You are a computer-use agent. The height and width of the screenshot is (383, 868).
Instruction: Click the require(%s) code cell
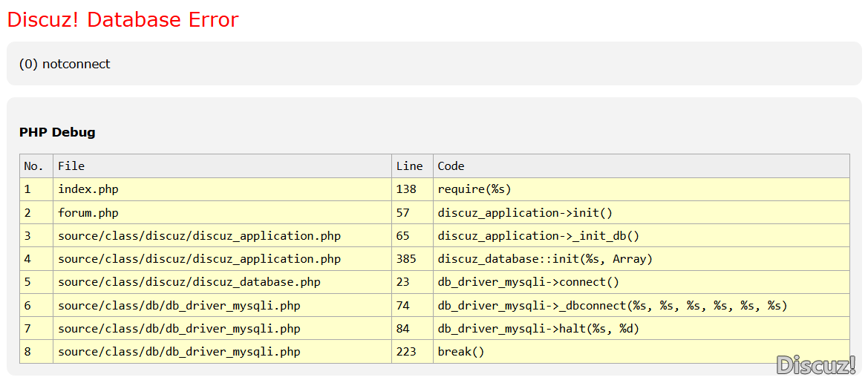pos(474,189)
